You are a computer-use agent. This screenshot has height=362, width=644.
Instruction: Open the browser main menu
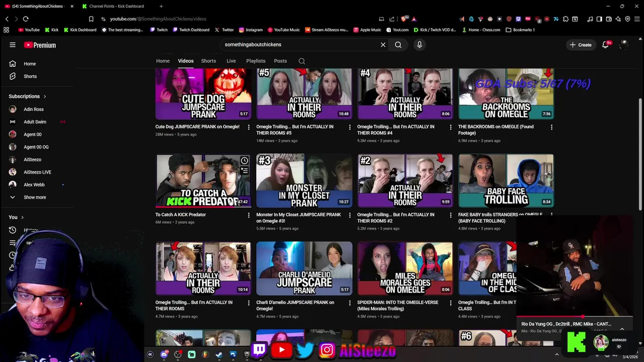point(637,19)
